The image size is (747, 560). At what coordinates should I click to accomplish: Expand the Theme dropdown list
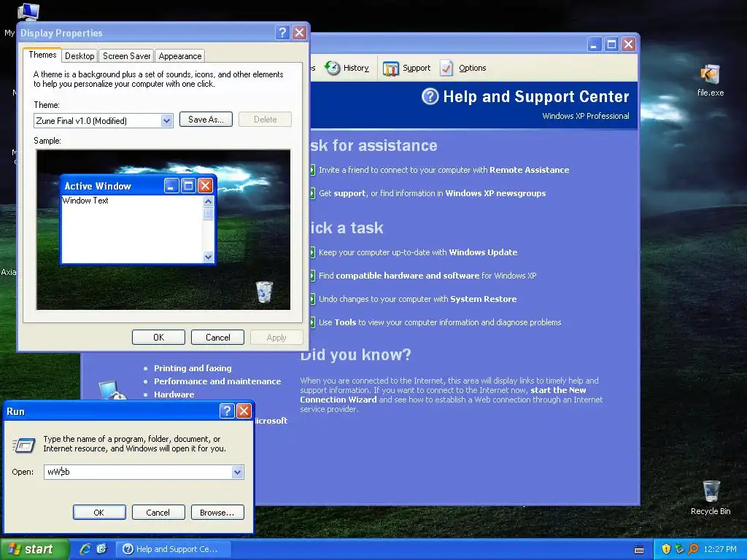click(166, 120)
